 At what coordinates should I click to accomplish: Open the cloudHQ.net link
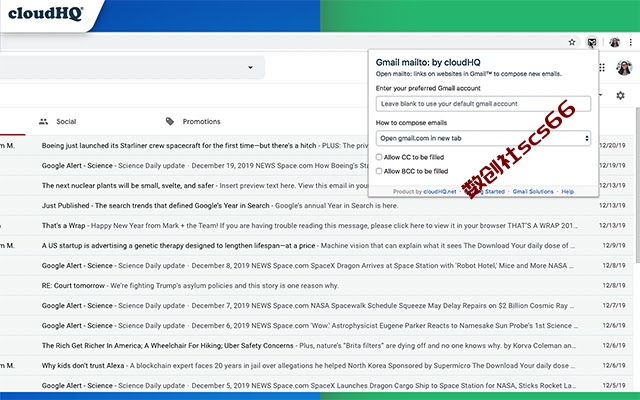[x=440, y=191]
